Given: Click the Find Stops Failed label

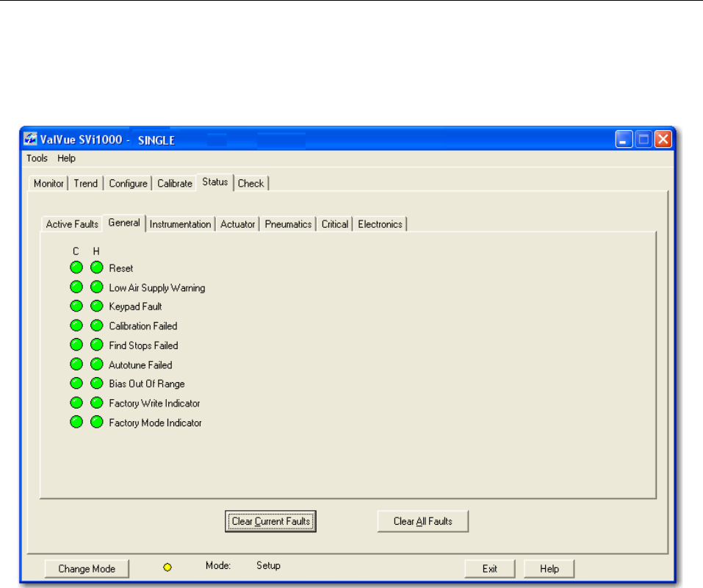Looking at the screenshot, I should pyautogui.click(x=143, y=345).
